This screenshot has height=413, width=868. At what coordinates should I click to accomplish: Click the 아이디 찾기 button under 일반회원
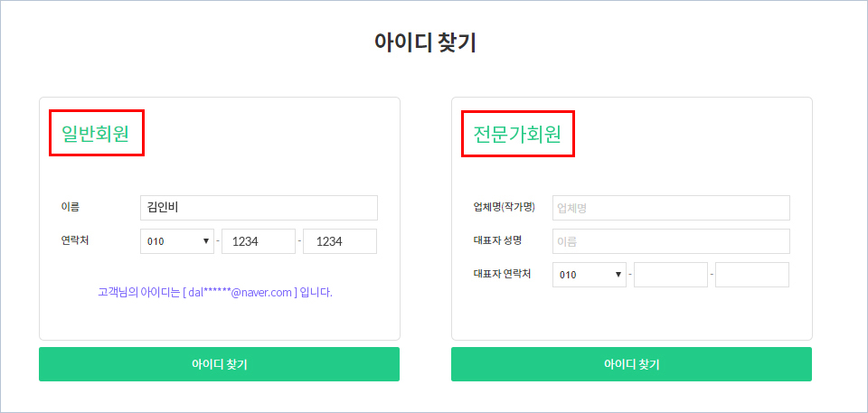pyautogui.click(x=219, y=364)
